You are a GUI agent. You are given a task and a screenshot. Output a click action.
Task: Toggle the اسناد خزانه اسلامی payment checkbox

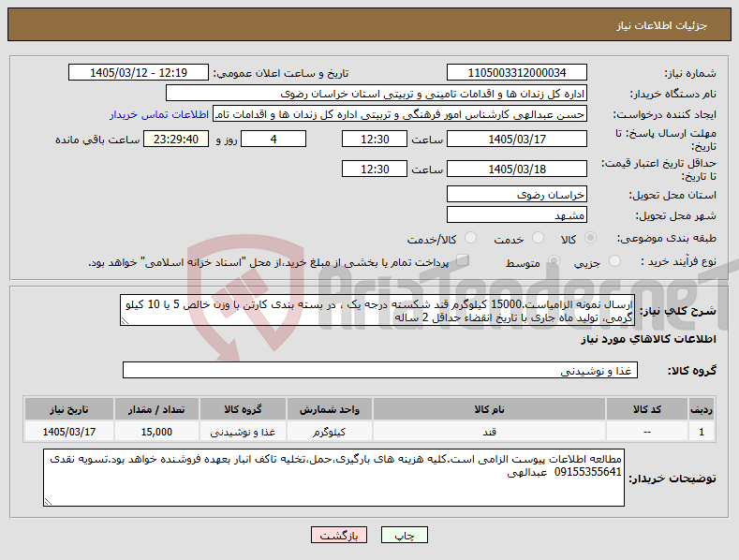click(x=463, y=260)
